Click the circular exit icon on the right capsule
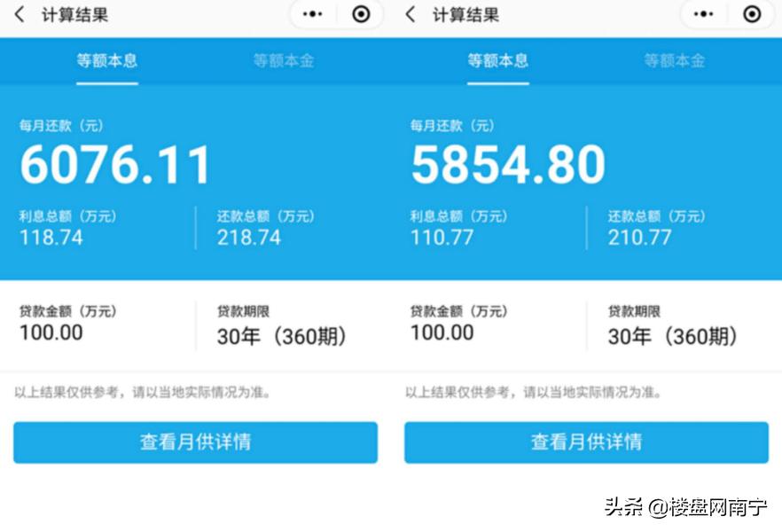 pos(752,14)
